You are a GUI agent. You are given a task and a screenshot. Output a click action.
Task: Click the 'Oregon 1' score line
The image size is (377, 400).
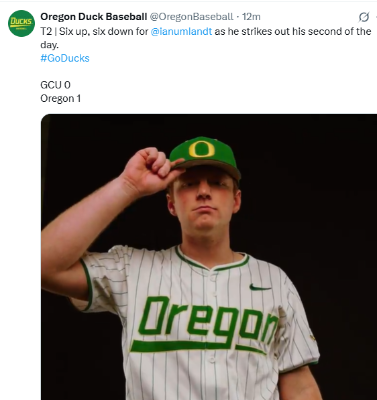(61, 99)
